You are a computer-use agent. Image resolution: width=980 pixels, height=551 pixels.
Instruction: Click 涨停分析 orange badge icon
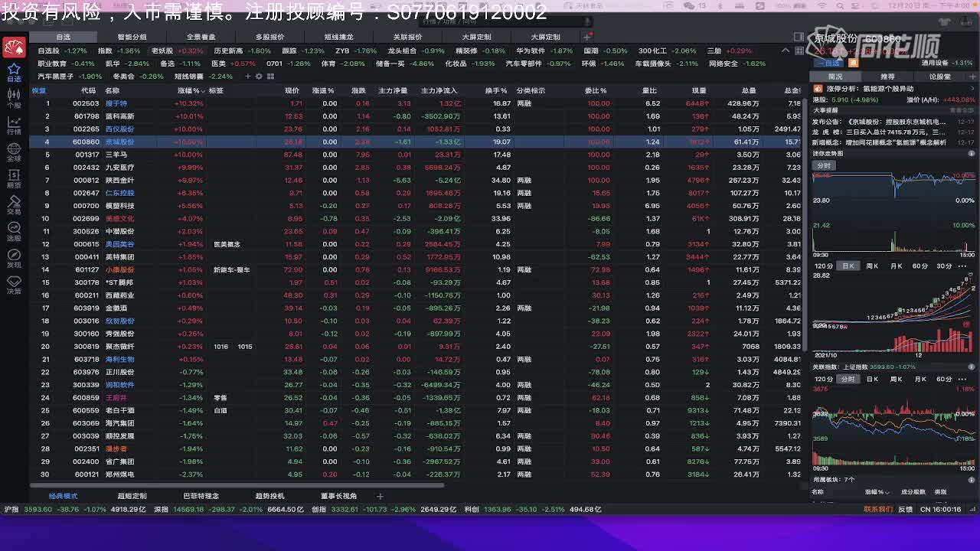818,89
